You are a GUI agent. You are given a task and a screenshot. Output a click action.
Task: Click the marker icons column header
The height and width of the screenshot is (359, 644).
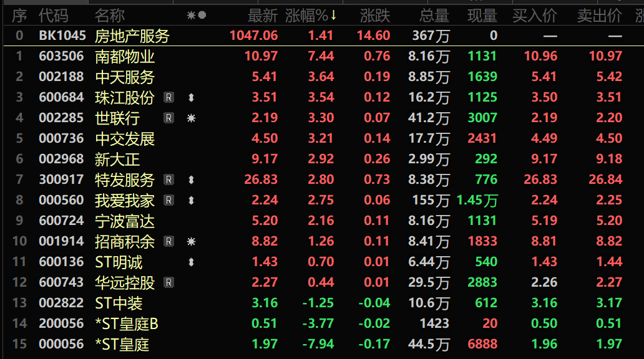197,16
